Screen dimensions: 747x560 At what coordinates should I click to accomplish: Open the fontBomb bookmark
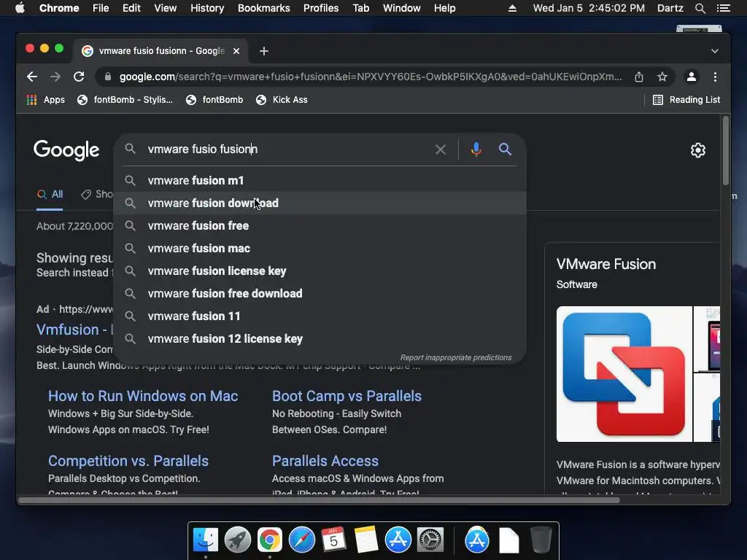[214, 99]
